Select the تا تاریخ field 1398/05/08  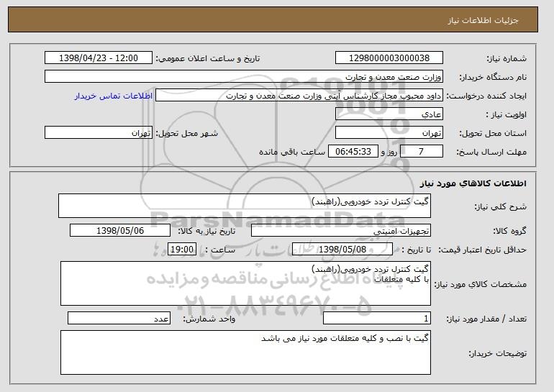click(x=342, y=250)
